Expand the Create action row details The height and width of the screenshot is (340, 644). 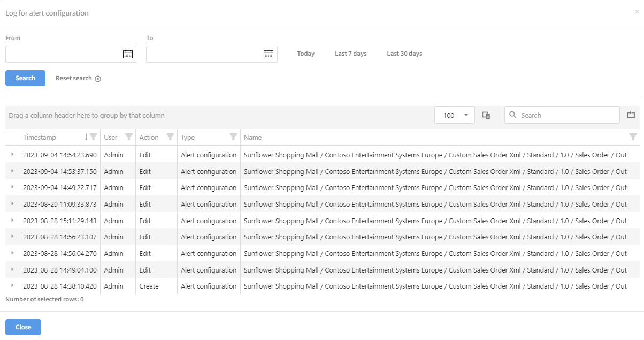pyautogui.click(x=12, y=286)
